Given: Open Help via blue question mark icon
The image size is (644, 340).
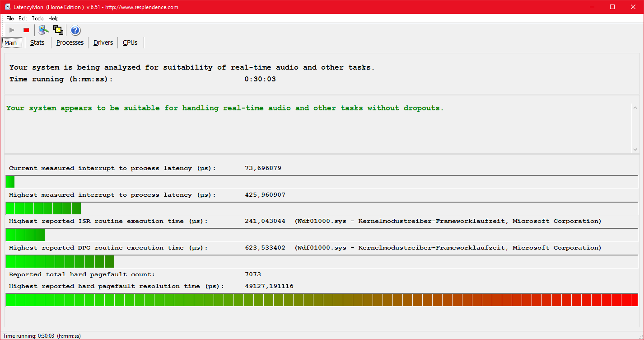Looking at the screenshot, I should (75, 30).
